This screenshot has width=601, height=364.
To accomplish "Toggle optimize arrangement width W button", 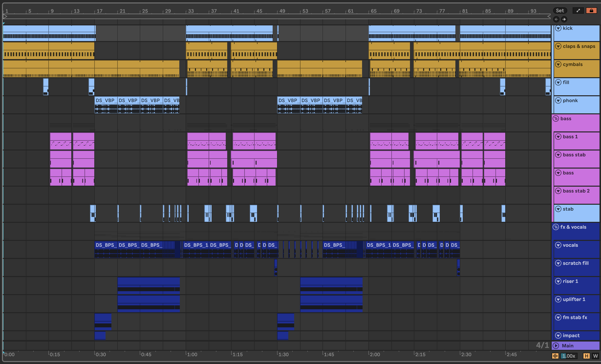I will (595, 356).
